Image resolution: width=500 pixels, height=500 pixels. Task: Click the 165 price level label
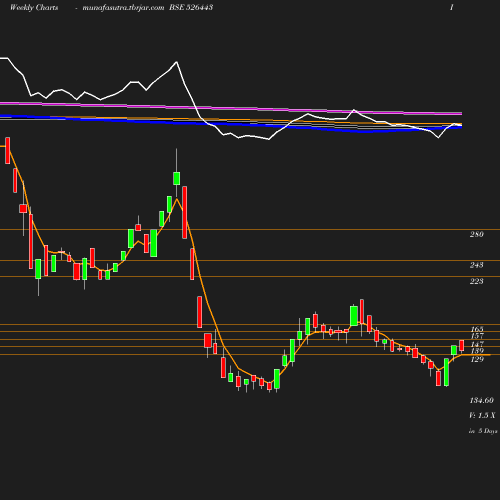tap(477, 329)
